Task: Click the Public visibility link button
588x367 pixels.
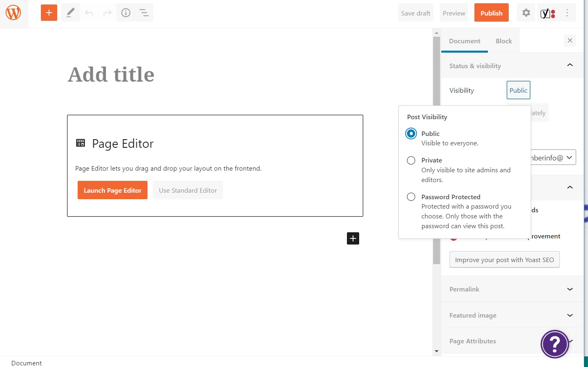Action: [519, 90]
